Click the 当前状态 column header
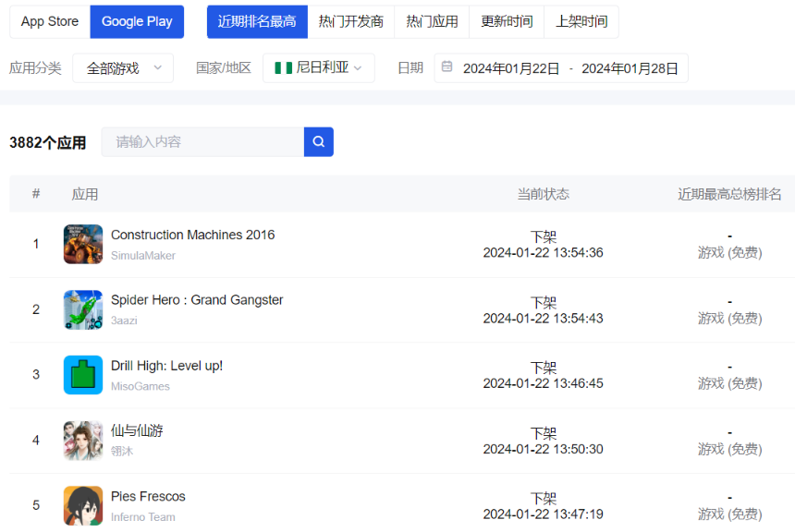795x532 pixels. pyautogui.click(x=543, y=194)
